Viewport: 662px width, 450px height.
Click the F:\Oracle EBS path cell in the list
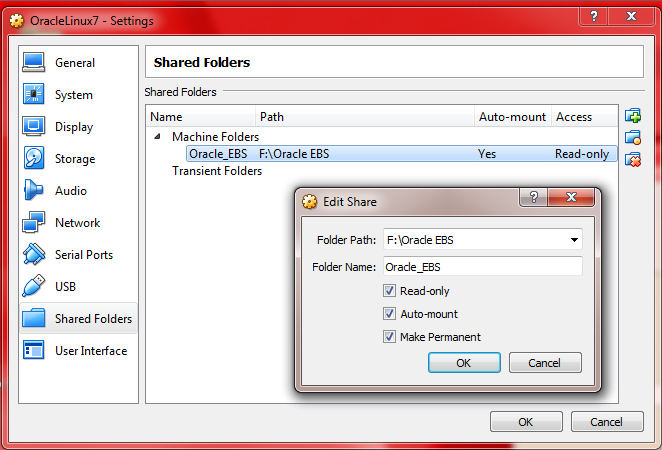click(x=294, y=154)
